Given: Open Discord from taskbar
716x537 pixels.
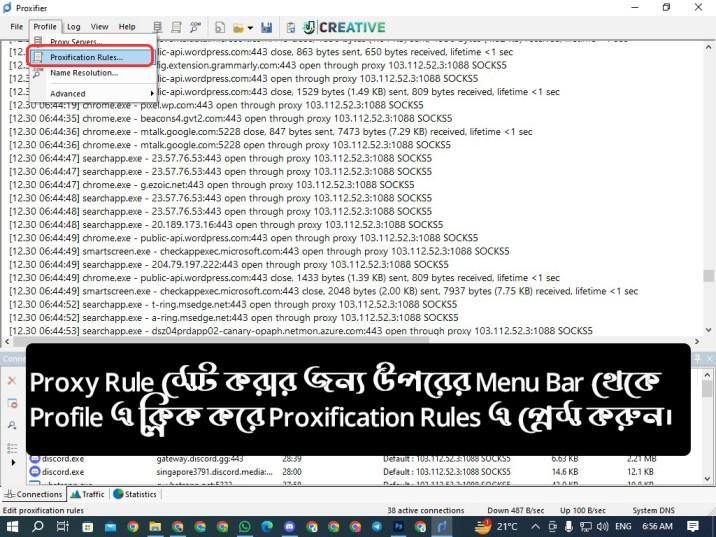Looking at the screenshot, I should (x=290, y=526).
